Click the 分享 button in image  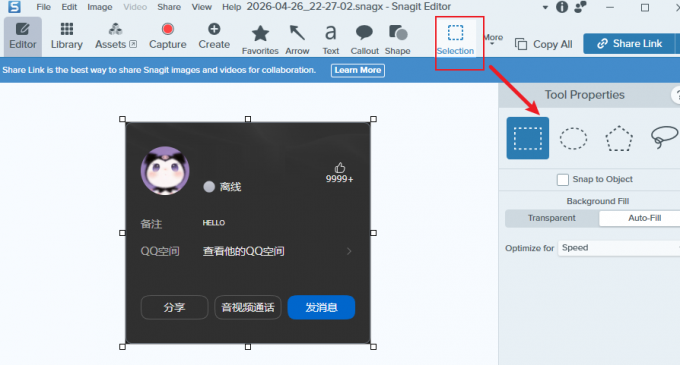174,307
